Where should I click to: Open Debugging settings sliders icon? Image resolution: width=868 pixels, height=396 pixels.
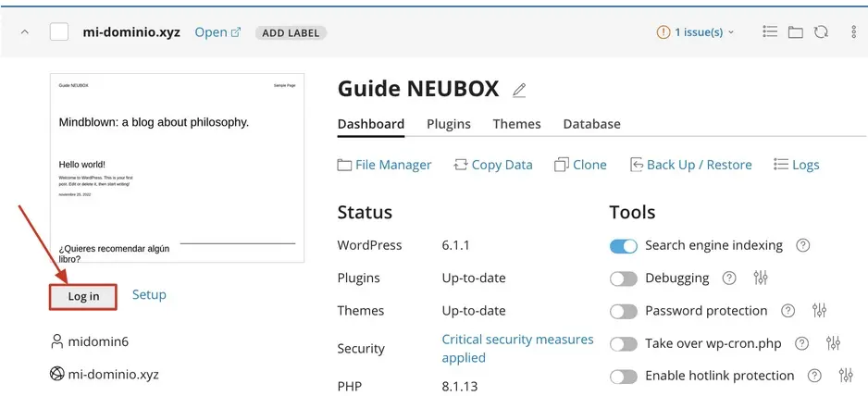(x=761, y=278)
